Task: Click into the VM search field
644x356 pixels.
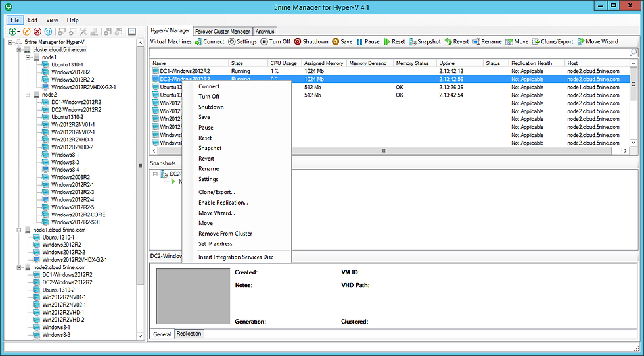Action: (x=389, y=52)
